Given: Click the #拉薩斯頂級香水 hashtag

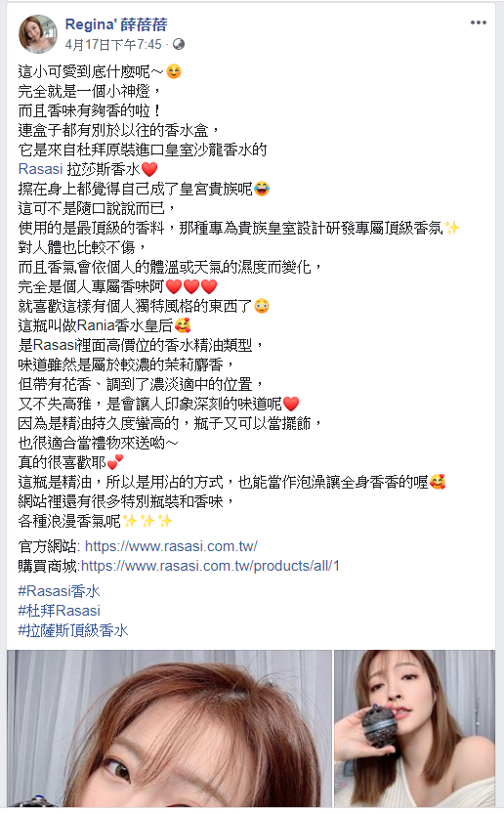Looking at the screenshot, I should pyautogui.click(x=73, y=630).
